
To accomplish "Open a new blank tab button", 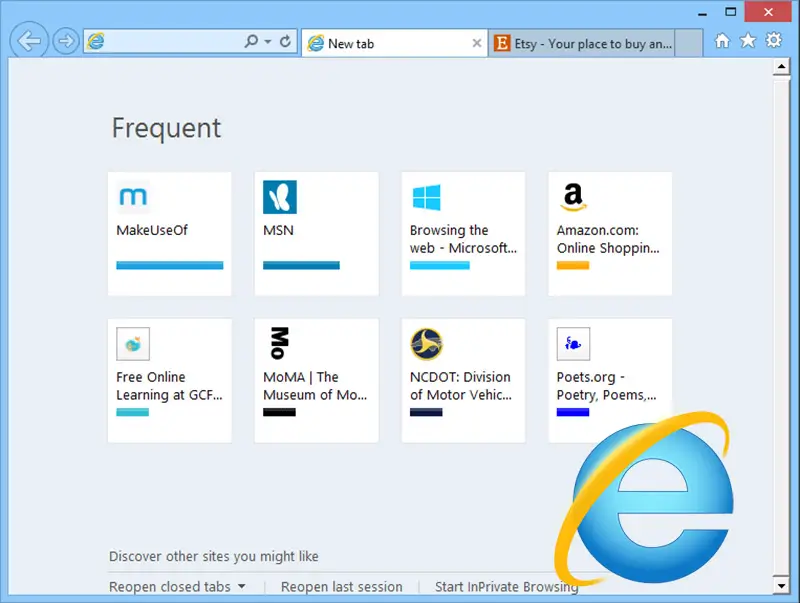I will 689,43.
